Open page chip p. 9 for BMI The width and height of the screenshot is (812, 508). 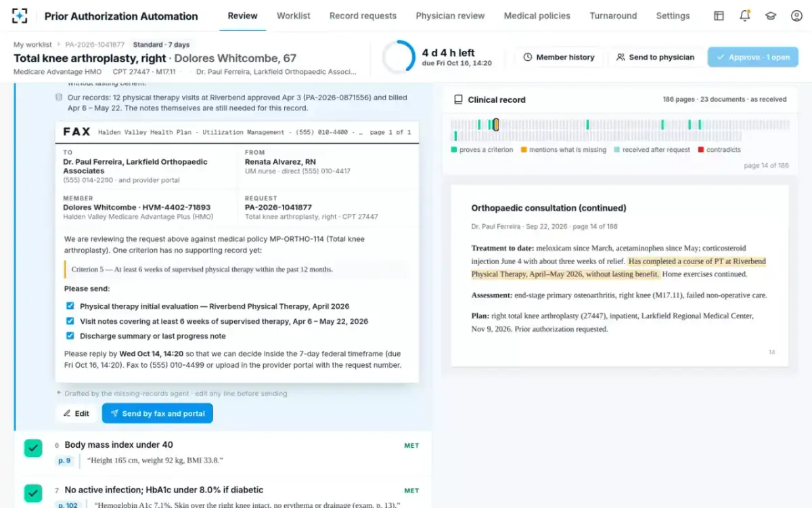tap(64, 461)
